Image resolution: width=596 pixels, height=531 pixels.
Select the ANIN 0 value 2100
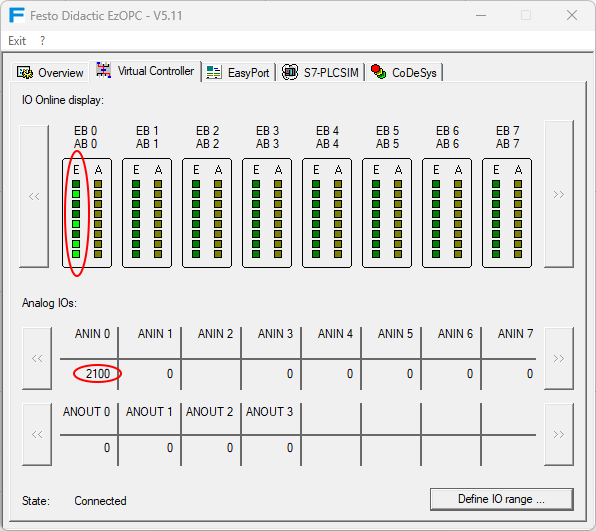[x=98, y=374]
